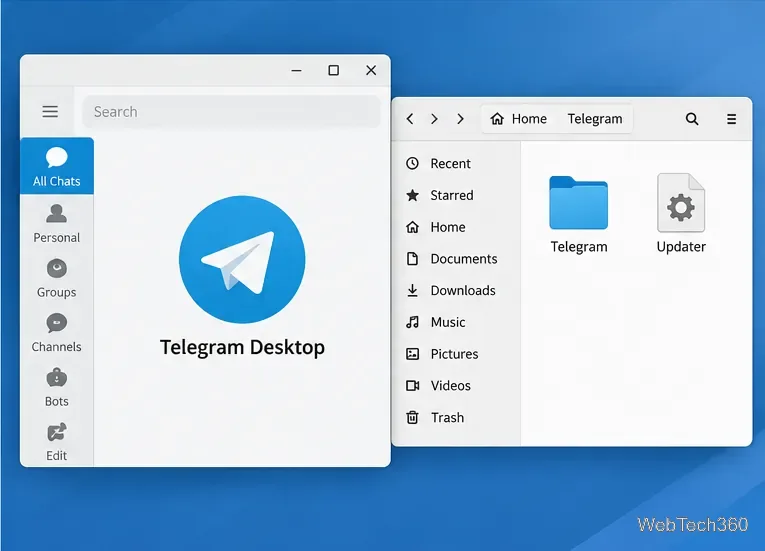Screen dimensions: 765x551
Task: Select the Updater file icon
Action: coord(681,203)
